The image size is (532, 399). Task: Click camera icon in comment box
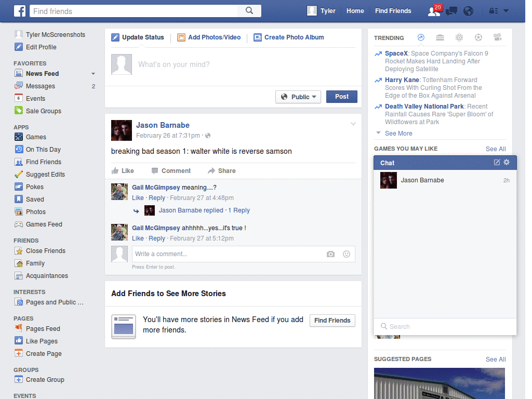[330, 254]
